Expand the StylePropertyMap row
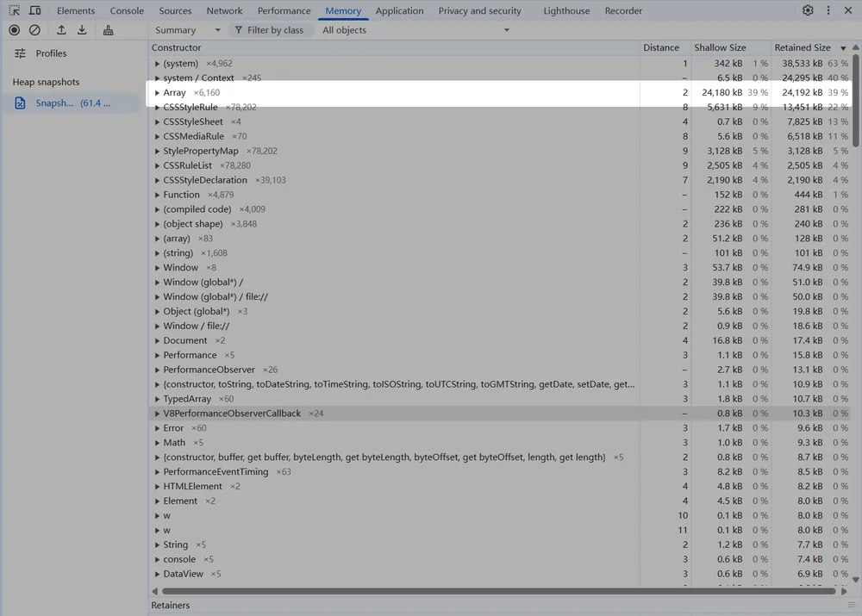The height and width of the screenshot is (616, 862). click(157, 151)
